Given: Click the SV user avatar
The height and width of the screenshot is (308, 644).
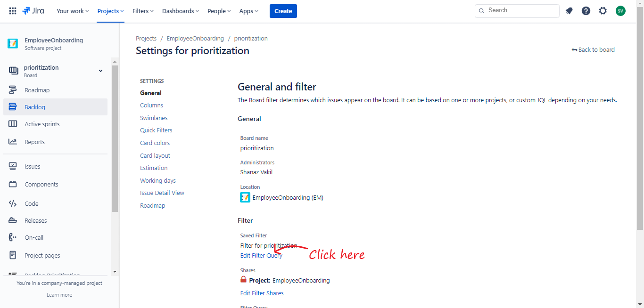Looking at the screenshot, I should click(620, 11).
